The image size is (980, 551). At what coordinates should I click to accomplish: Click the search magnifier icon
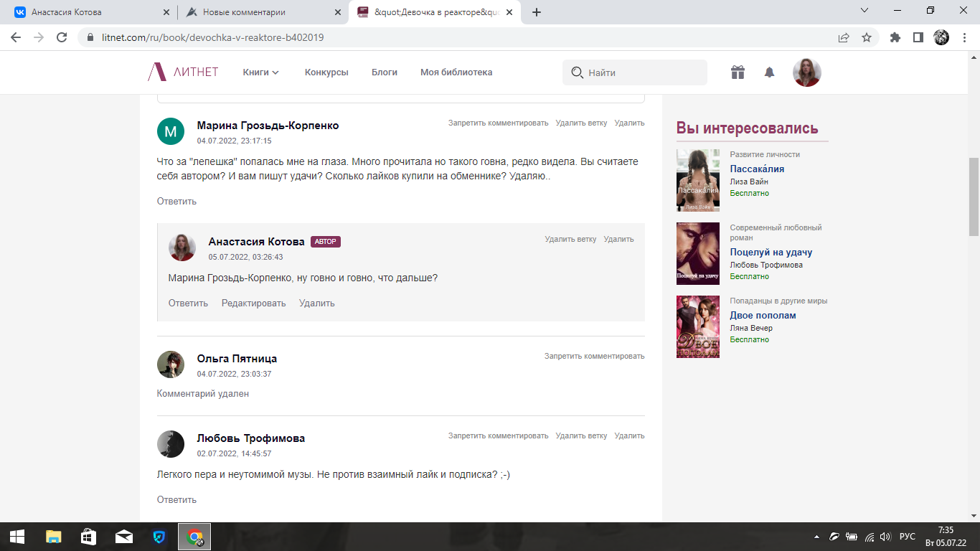(x=577, y=72)
